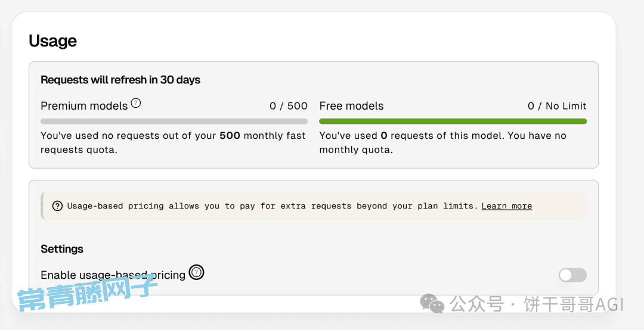
Task: Click the question mark icon in the pricing notice
Action: (x=57, y=206)
